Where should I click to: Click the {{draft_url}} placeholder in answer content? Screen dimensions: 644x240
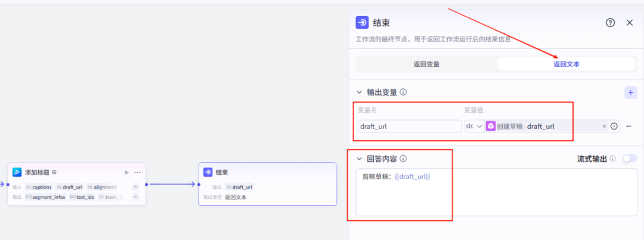point(413,177)
